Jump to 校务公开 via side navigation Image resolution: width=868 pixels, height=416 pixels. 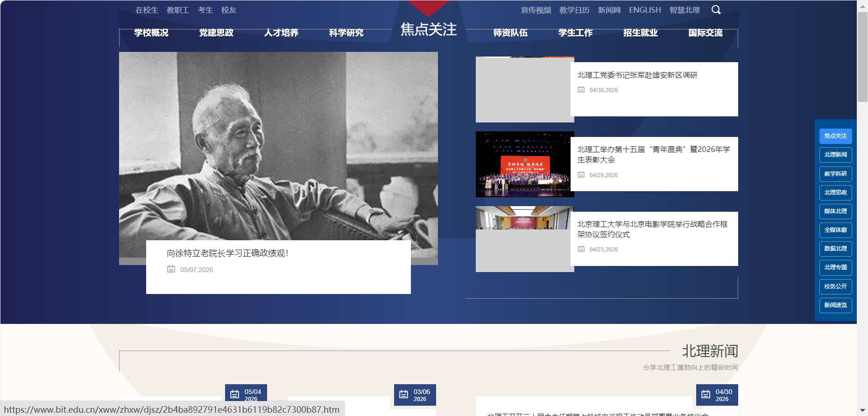[836, 287]
